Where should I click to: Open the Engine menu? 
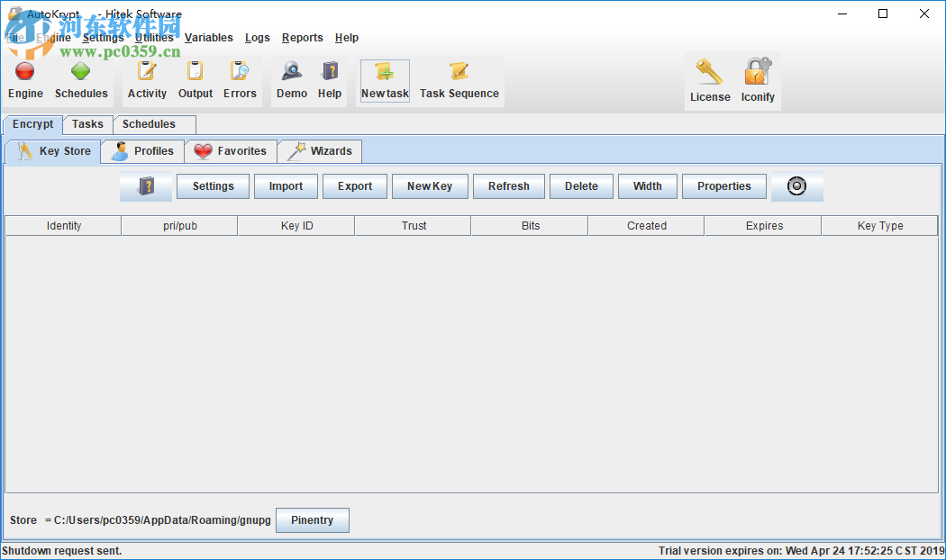point(54,38)
